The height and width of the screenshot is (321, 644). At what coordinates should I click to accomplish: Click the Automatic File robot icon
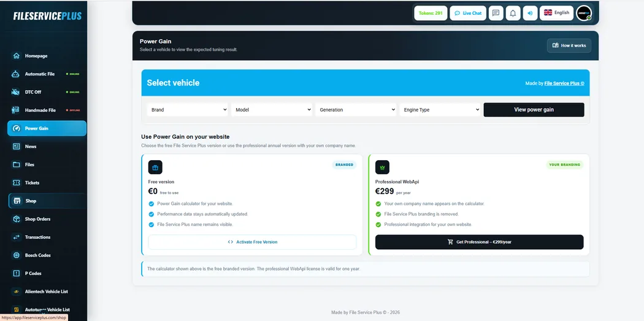coord(16,74)
